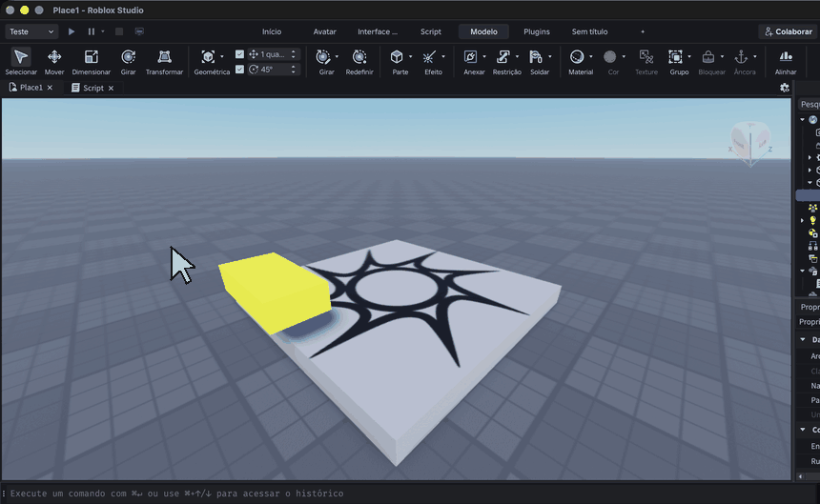The width and height of the screenshot is (820, 504).
Task: Click the Colaborar button
Action: [x=789, y=31]
